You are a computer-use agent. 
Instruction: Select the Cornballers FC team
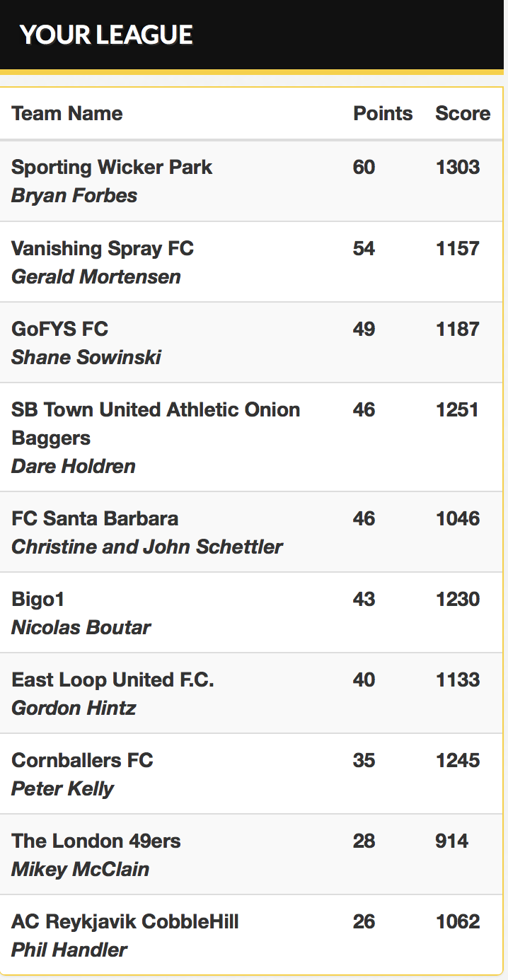[x=82, y=760]
